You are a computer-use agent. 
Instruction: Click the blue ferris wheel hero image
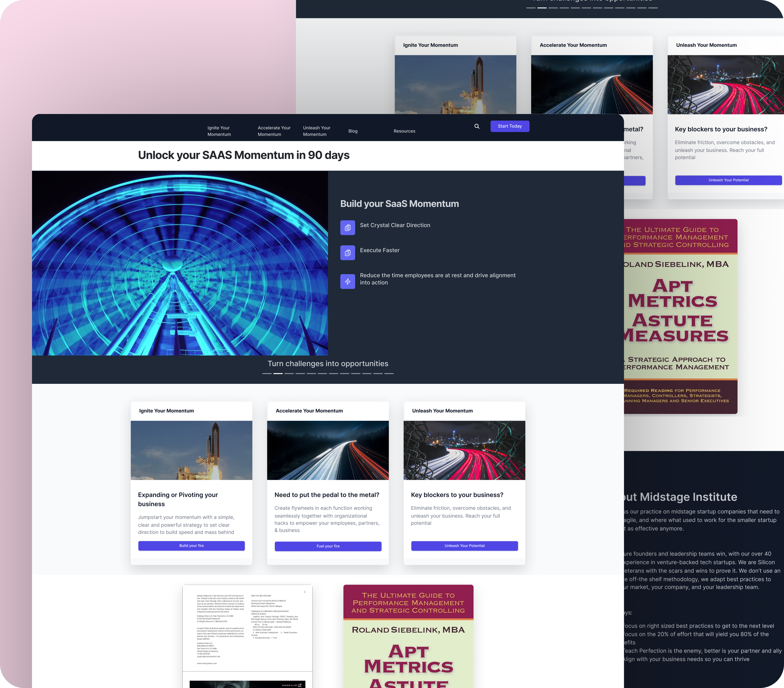pos(180,263)
